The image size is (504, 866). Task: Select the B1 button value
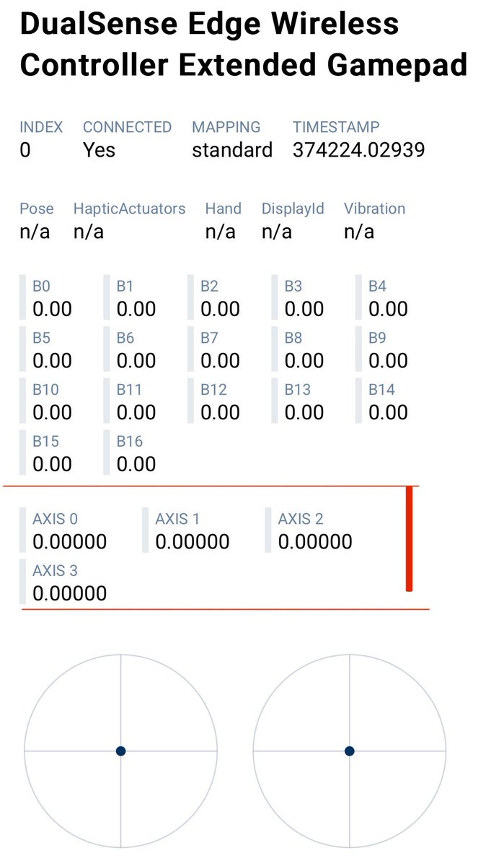136,309
